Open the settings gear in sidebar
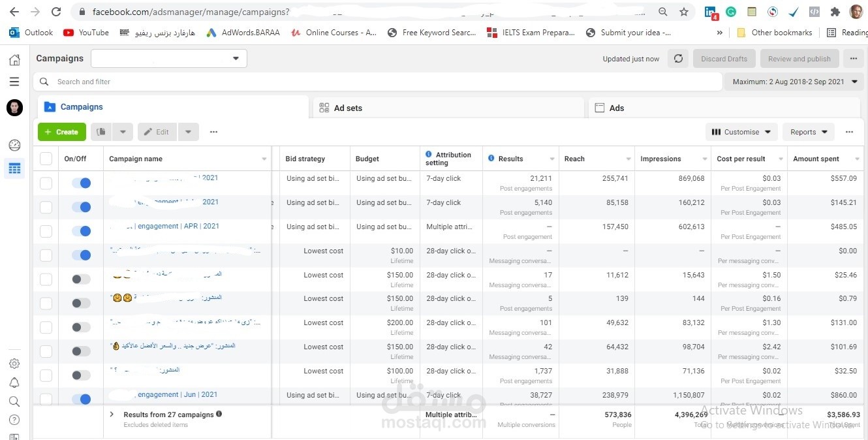The width and height of the screenshot is (868, 440). pyautogui.click(x=14, y=364)
